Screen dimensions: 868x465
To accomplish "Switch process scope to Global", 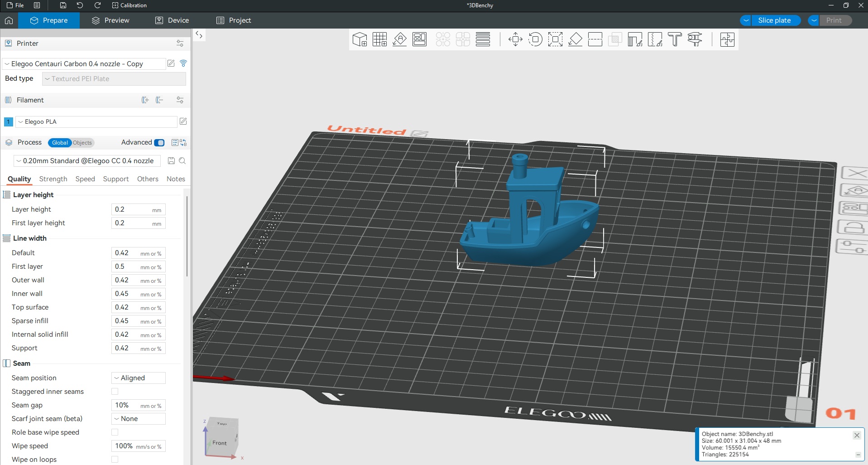I will (60, 143).
